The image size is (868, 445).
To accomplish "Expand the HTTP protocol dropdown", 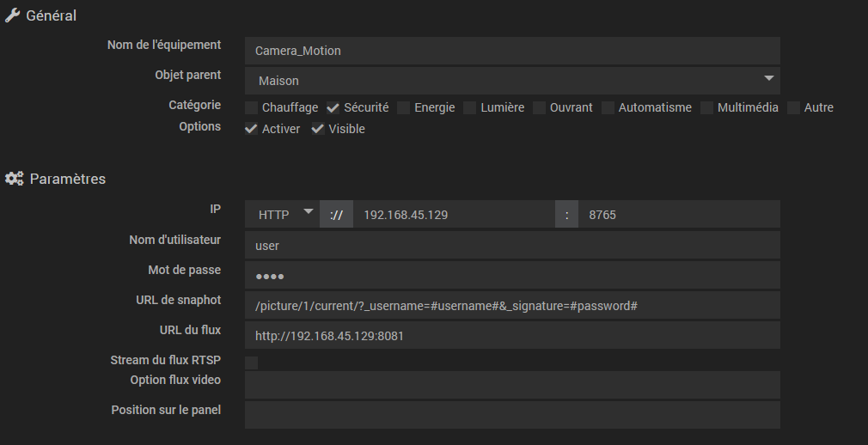I will pos(282,215).
